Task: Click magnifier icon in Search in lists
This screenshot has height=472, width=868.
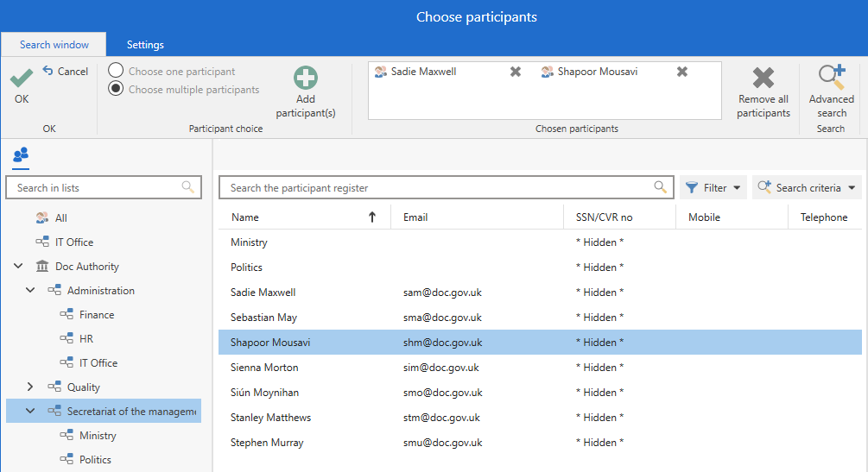Action: point(188,187)
